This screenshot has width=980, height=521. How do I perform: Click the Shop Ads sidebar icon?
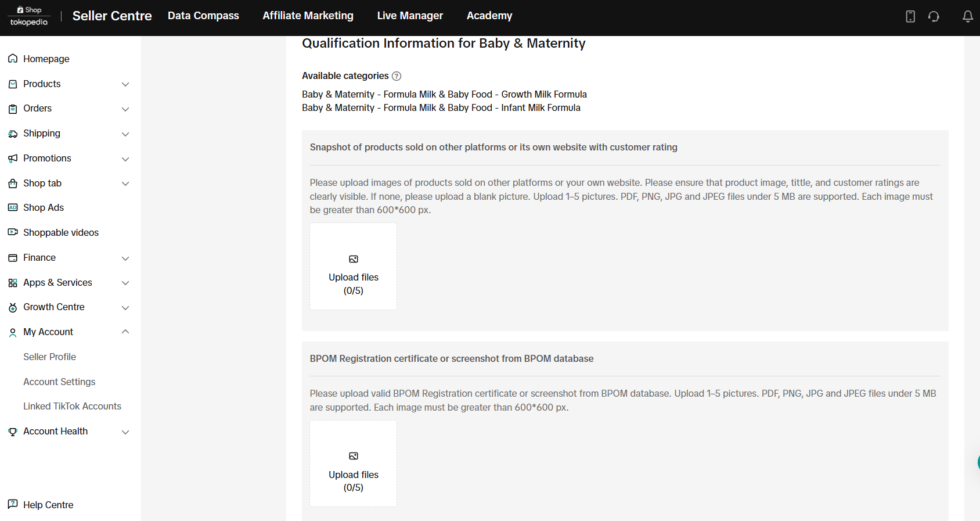click(x=13, y=207)
